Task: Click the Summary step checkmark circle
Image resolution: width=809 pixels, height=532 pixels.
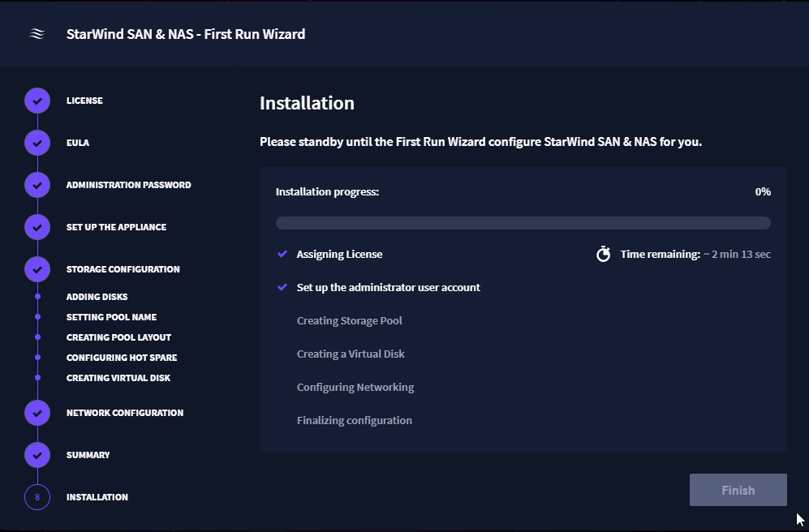Action: click(x=37, y=455)
